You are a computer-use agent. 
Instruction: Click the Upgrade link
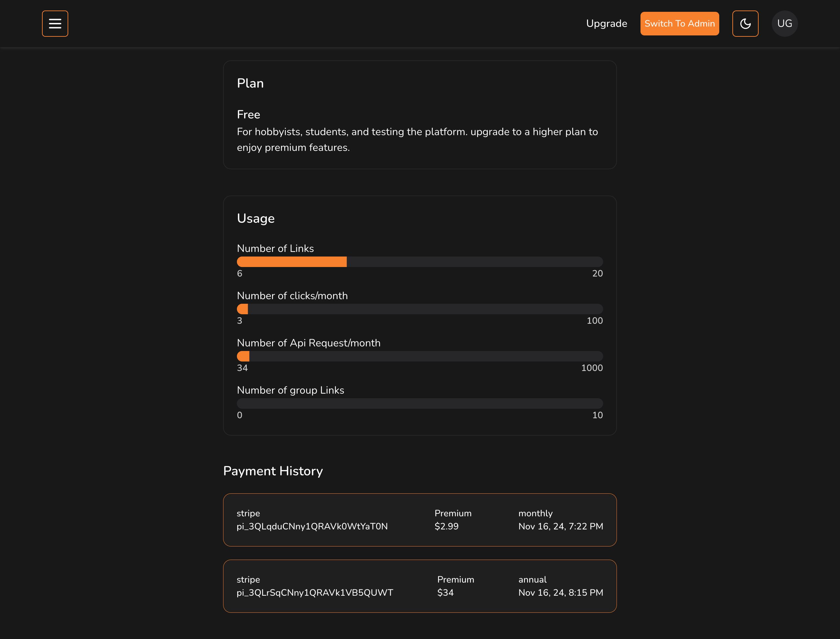click(606, 24)
